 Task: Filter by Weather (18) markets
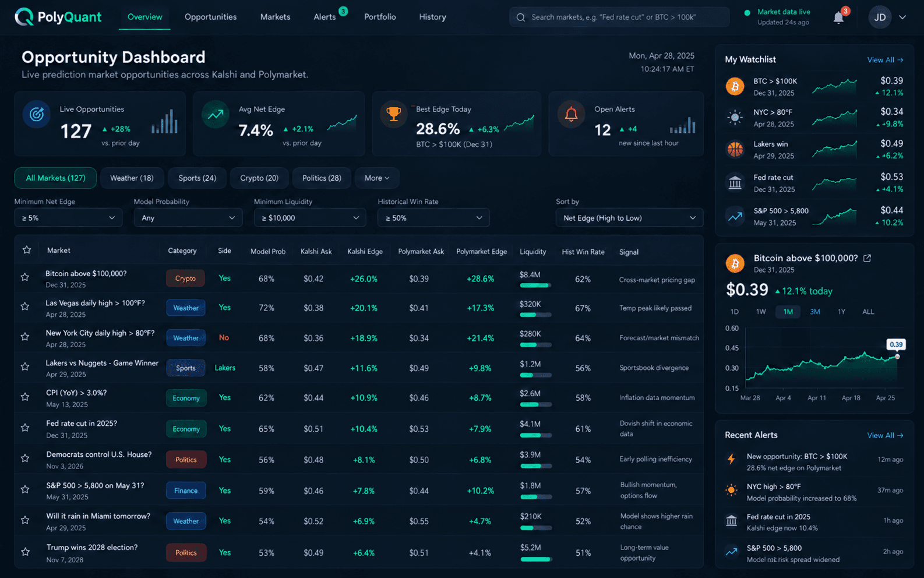132,178
